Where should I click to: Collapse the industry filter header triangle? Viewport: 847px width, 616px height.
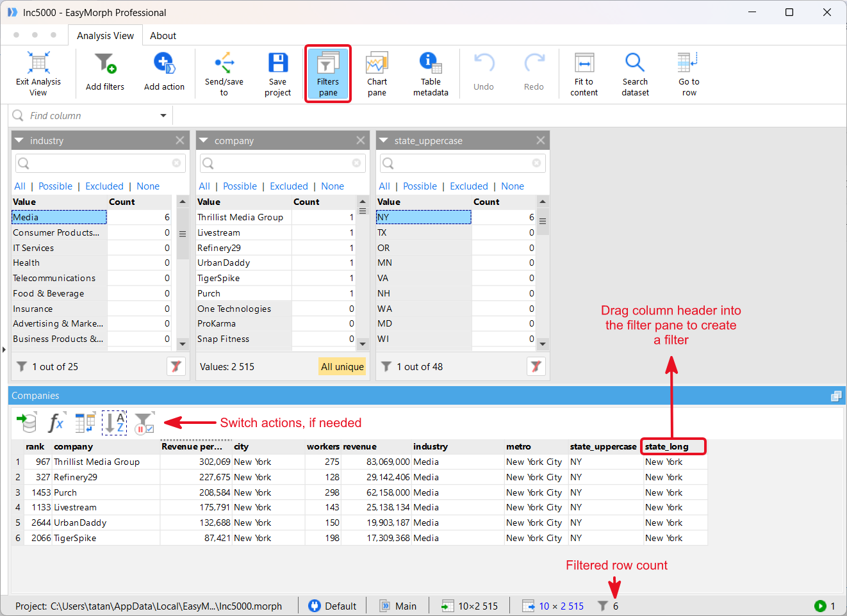tap(19, 140)
